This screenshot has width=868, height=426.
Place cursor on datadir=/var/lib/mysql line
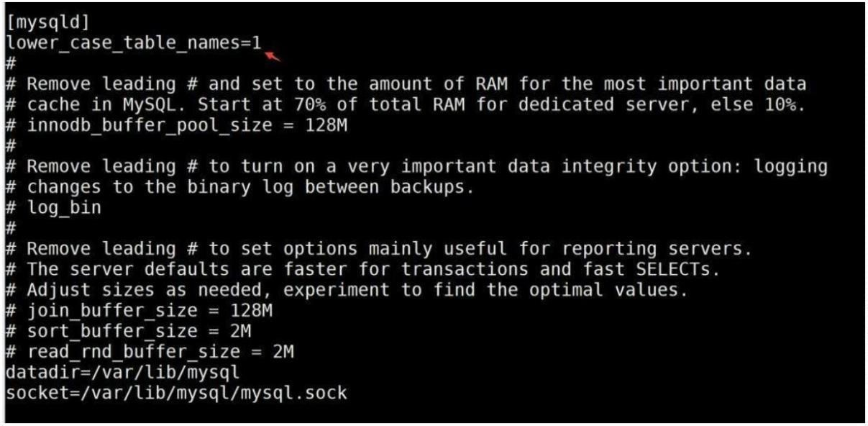point(123,373)
